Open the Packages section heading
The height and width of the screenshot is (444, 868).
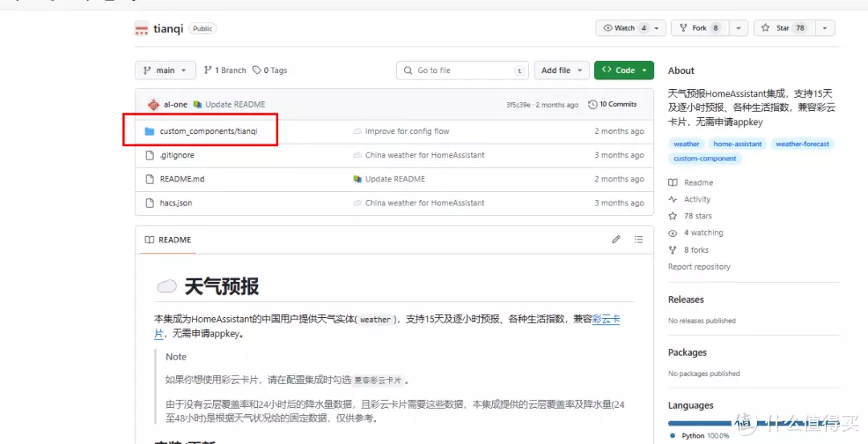click(x=687, y=352)
